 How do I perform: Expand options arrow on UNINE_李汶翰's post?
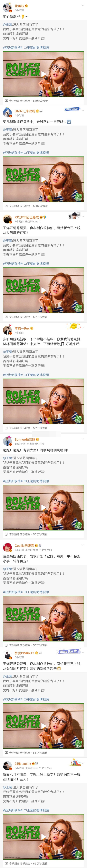coord(83,110)
